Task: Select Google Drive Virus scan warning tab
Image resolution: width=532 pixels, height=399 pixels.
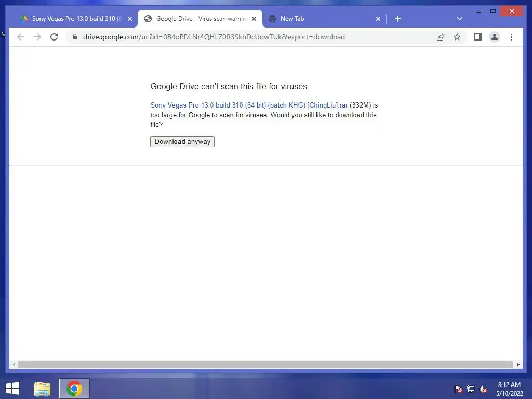Action: point(200,19)
